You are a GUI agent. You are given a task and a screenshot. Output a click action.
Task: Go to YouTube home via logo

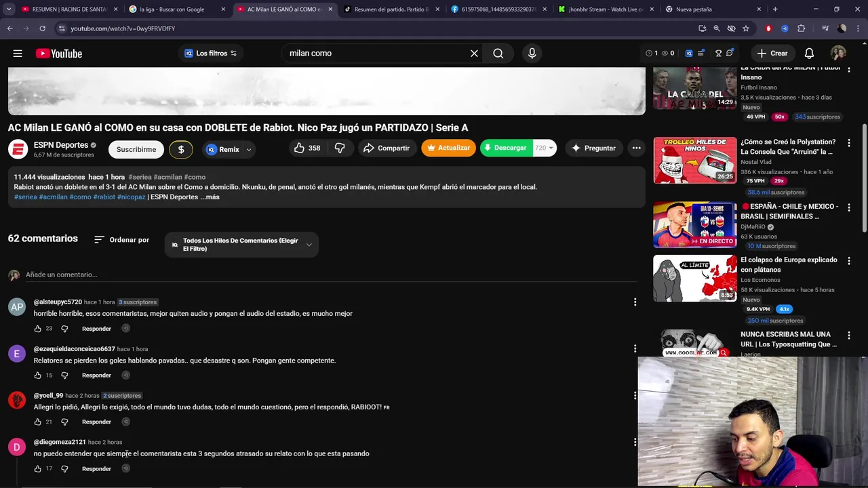(x=59, y=54)
